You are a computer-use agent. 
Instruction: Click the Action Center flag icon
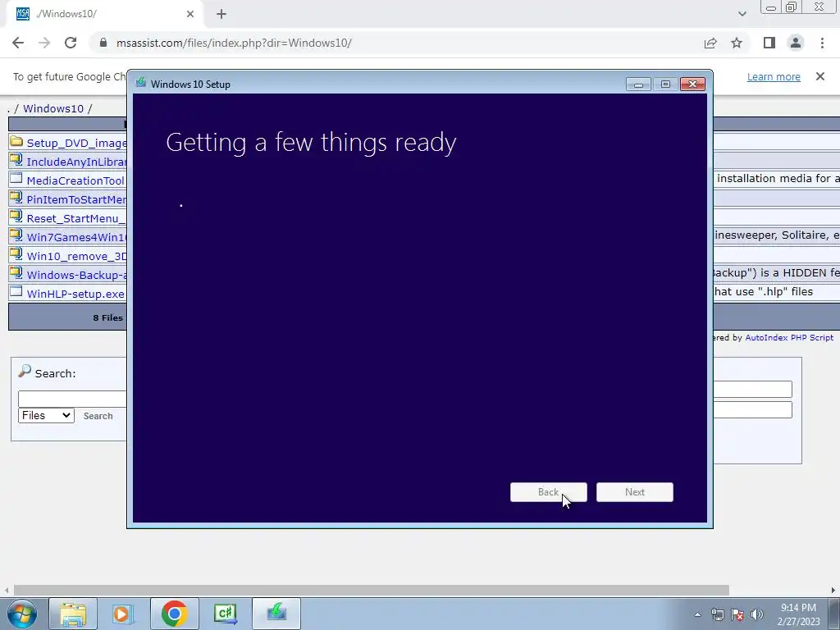point(737,614)
